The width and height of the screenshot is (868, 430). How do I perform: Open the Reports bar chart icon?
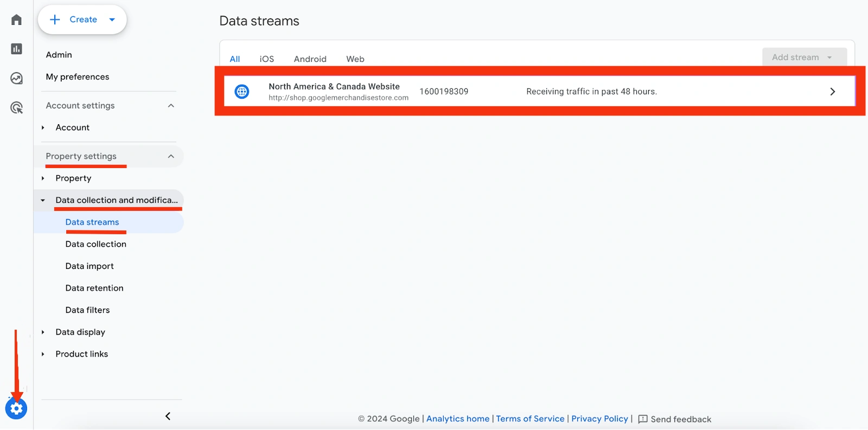tap(16, 49)
